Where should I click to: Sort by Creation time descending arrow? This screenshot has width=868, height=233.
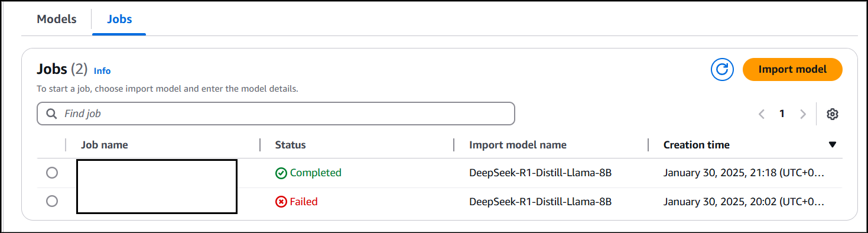(x=833, y=145)
